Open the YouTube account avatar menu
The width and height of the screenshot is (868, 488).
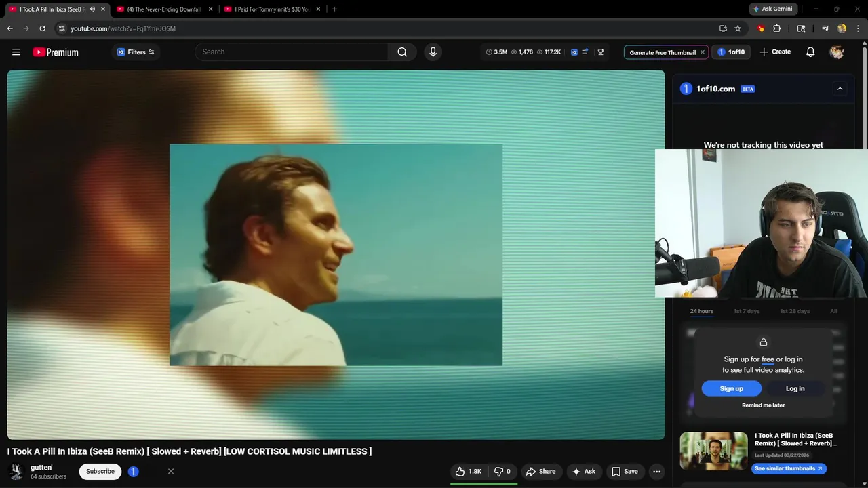point(837,52)
